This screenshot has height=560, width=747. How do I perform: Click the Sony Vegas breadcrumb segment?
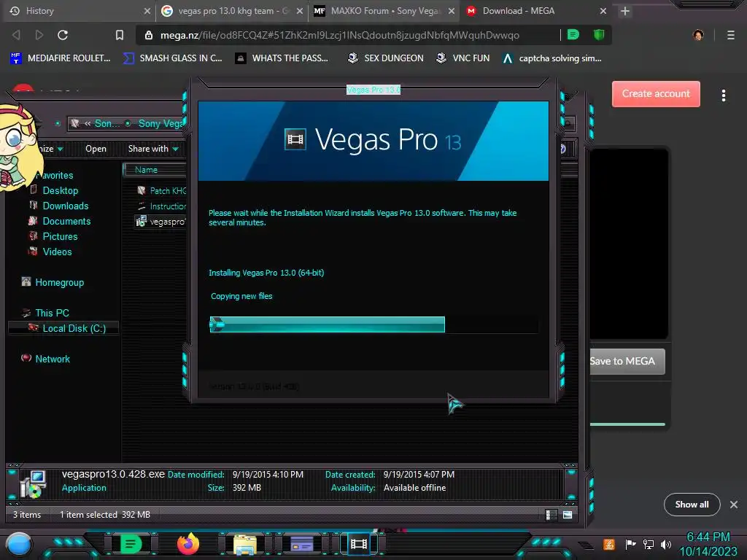[x=160, y=123]
